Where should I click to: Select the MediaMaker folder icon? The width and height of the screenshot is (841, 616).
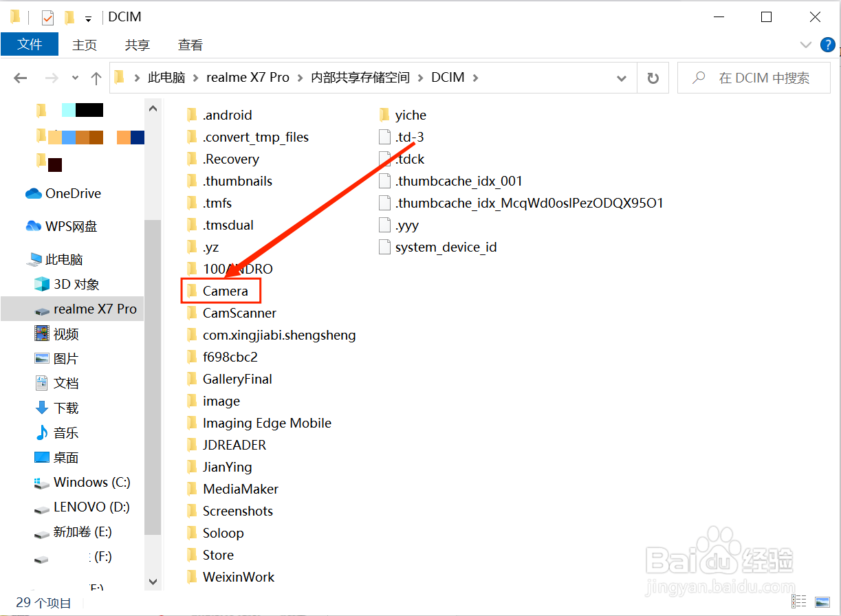(192, 489)
